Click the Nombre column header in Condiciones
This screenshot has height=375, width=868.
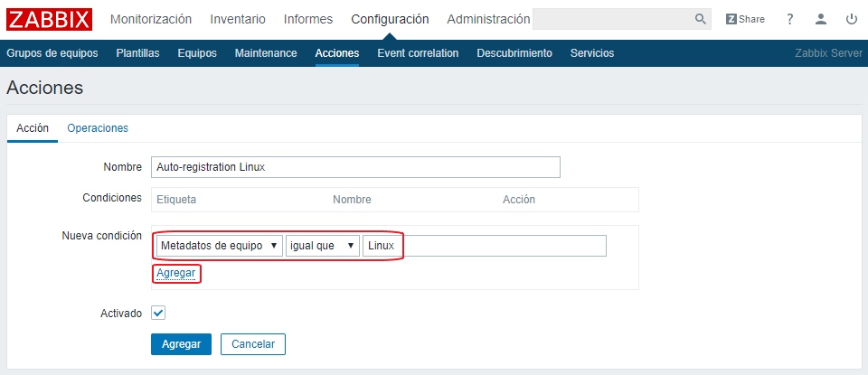pos(352,200)
